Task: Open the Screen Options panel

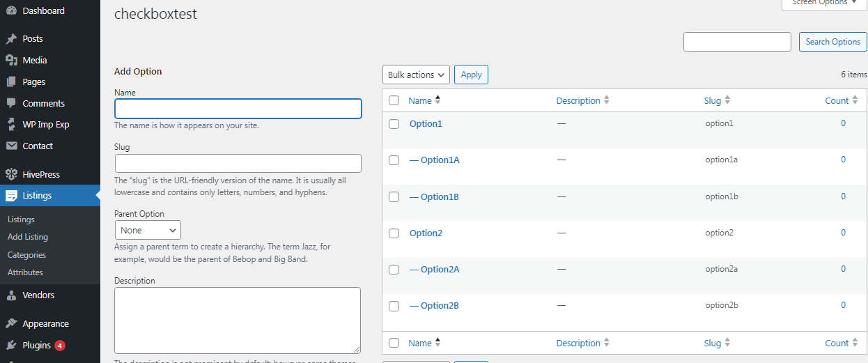Action: (x=824, y=3)
